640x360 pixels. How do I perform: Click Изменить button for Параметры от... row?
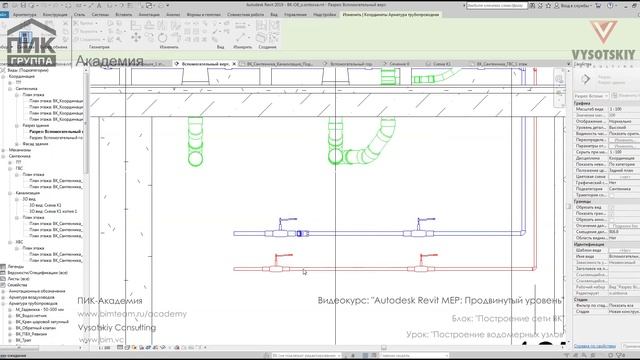pyautogui.click(x=624, y=146)
